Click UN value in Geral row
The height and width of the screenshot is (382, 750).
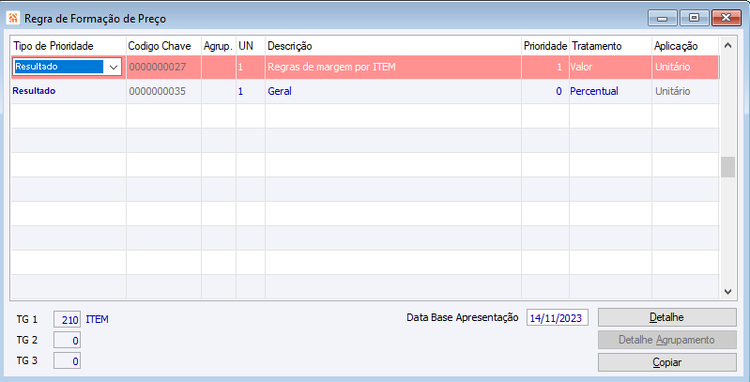point(251,91)
